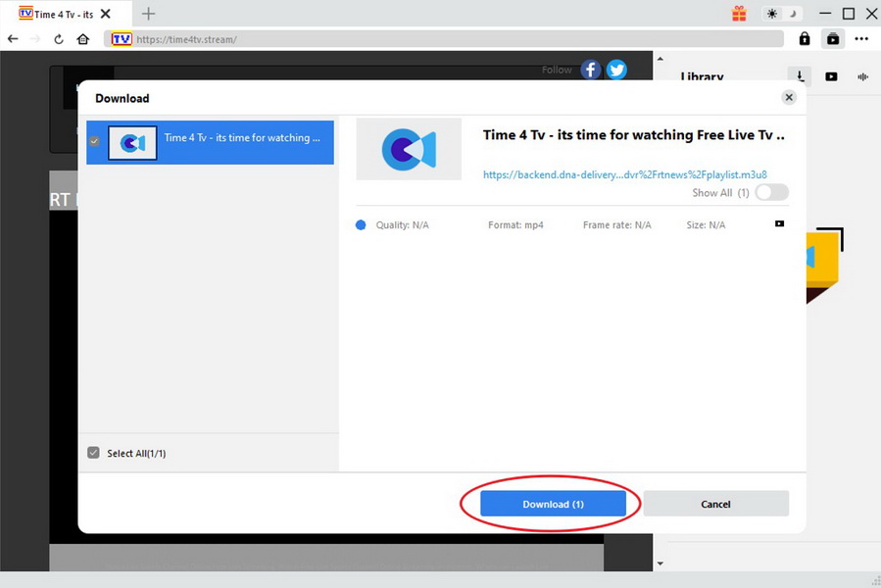881x588 pixels.
Task: Select the Quality: N/A radio option
Action: pyautogui.click(x=361, y=224)
